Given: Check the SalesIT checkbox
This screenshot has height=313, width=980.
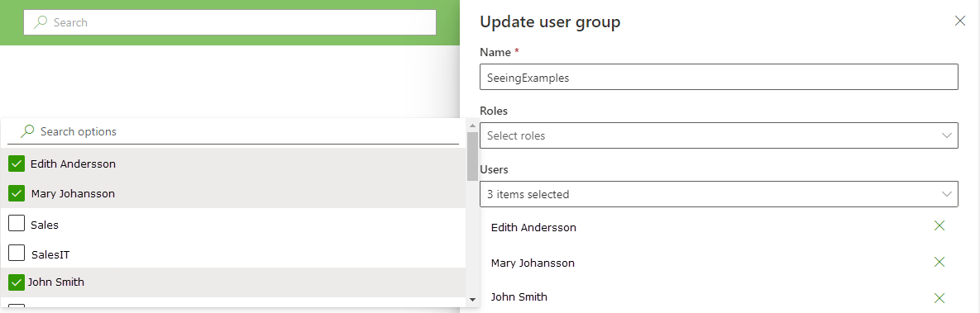Looking at the screenshot, I should click(17, 253).
